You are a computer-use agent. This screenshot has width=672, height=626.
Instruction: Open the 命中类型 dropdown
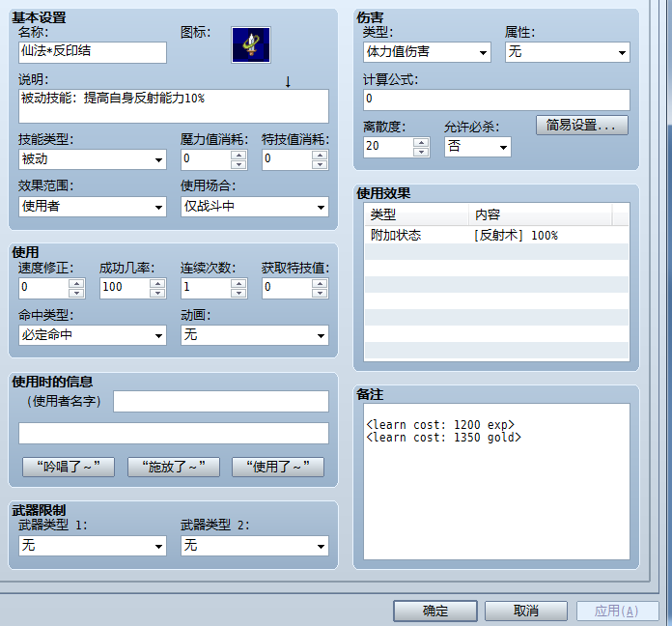(93, 335)
